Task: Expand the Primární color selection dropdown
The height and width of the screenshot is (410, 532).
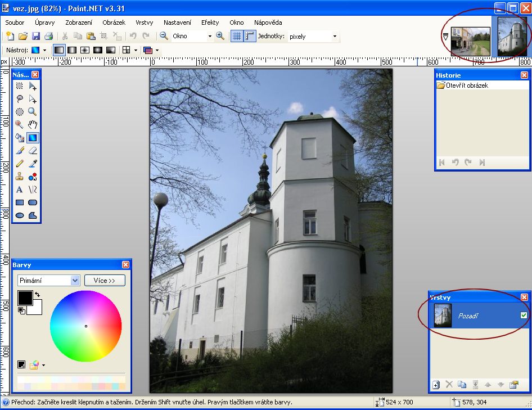Action: (x=75, y=281)
